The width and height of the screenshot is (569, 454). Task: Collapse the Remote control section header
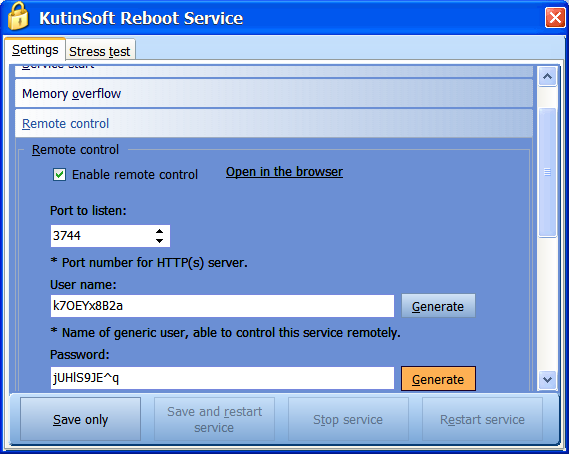tap(274, 123)
